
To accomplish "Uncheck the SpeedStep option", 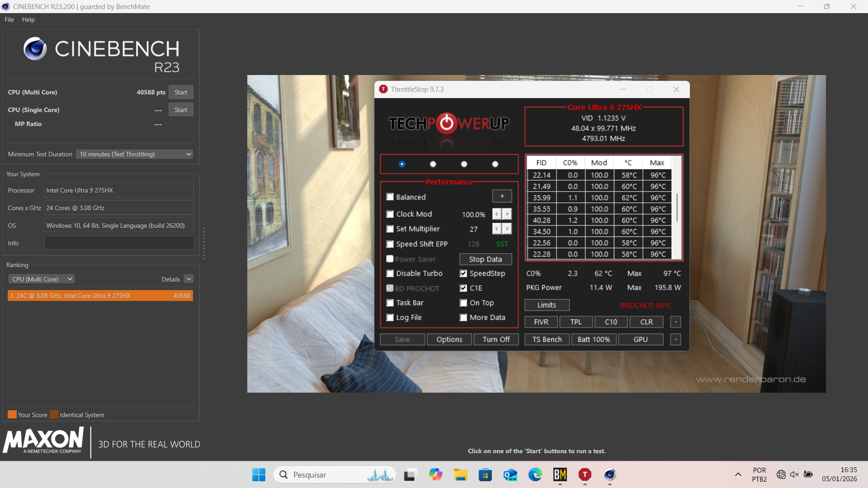I will tap(463, 273).
